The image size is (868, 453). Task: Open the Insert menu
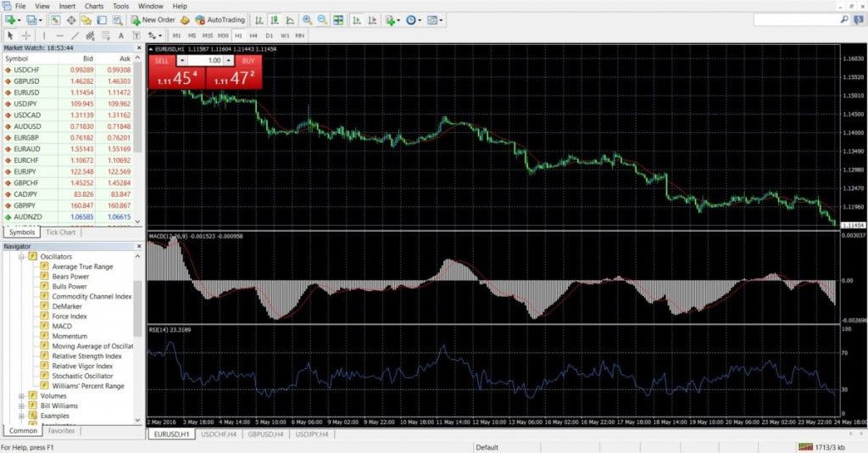(x=67, y=6)
